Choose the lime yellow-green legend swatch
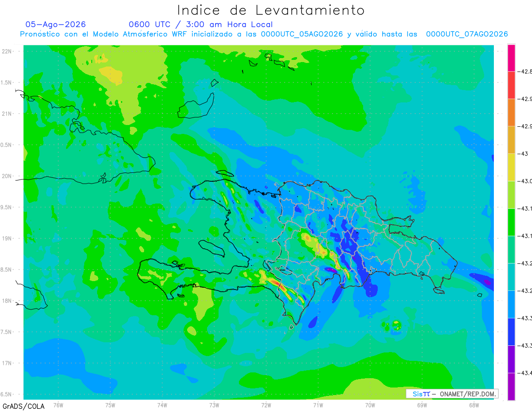This screenshot has width=532, height=411. point(511,195)
